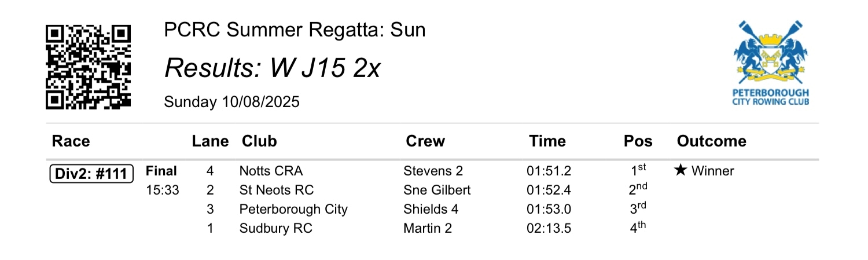
Task: Open the Div2: #111 race badge
Action: tap(91, 173)
